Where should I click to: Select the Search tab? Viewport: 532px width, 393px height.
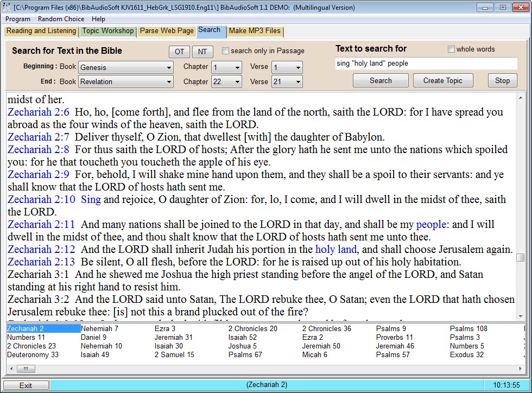(211, 30)
